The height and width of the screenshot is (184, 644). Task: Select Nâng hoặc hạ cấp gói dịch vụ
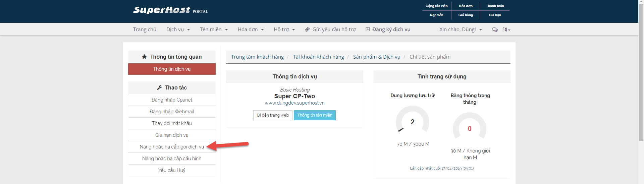click(172, 147)
